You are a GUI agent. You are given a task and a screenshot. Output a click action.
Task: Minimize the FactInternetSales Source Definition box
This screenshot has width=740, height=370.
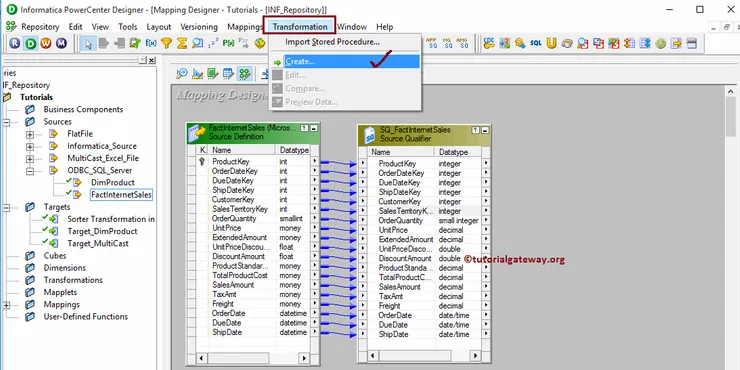click(x=314, y=128)
